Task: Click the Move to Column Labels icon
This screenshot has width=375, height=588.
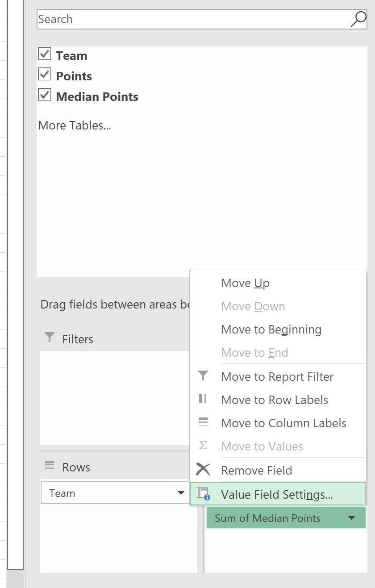Action: click(203, 422)
